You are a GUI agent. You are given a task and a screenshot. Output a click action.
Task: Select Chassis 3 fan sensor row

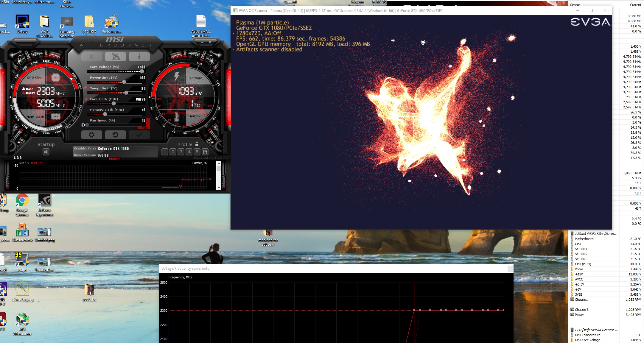pyautogui.click(x=606, y=310)
